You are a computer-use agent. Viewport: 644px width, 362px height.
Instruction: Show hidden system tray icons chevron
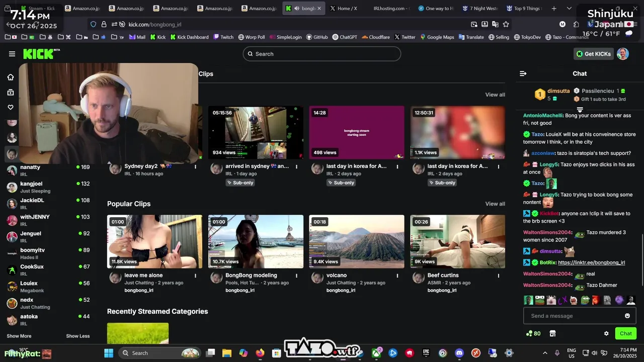[x=545, y=353]
